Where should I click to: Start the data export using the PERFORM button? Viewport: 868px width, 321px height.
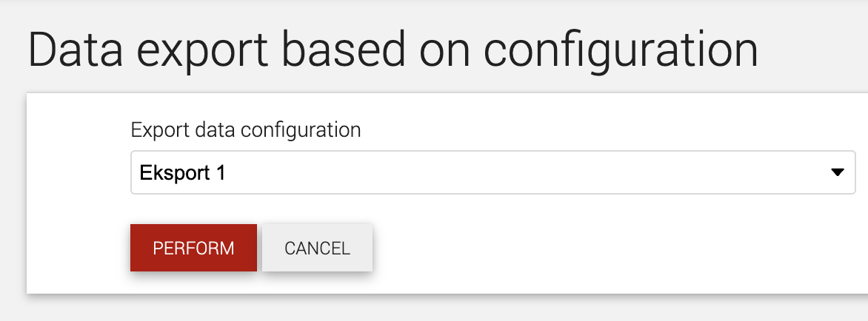(x=194, y=248)
